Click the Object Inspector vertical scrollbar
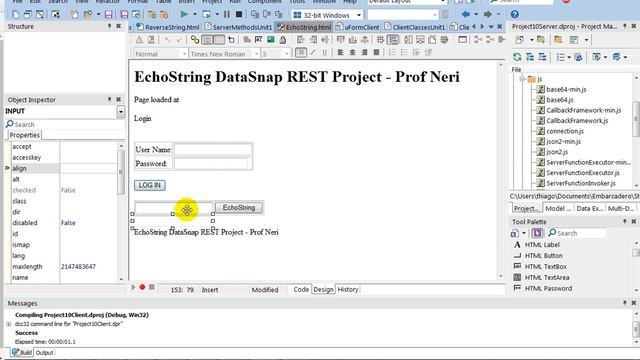 121,171
